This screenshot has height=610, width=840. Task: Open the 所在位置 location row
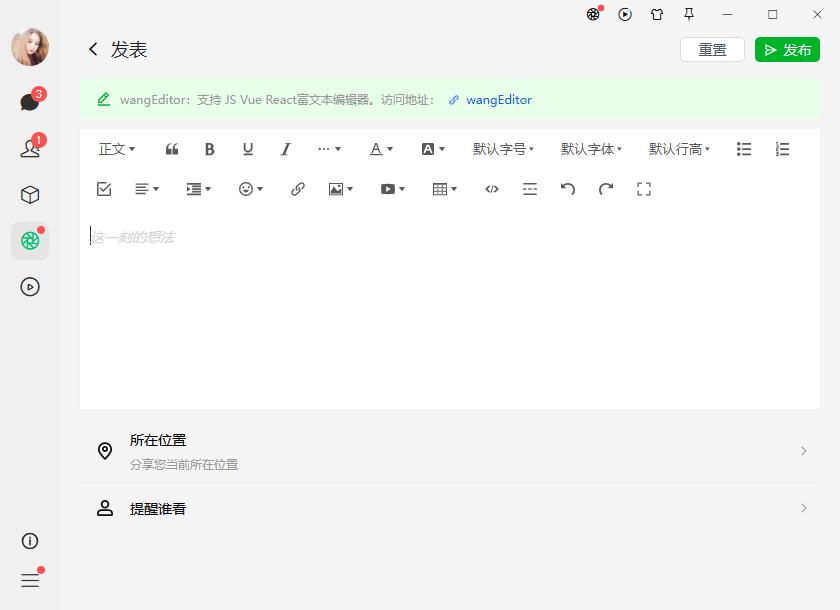click(450, 451)
